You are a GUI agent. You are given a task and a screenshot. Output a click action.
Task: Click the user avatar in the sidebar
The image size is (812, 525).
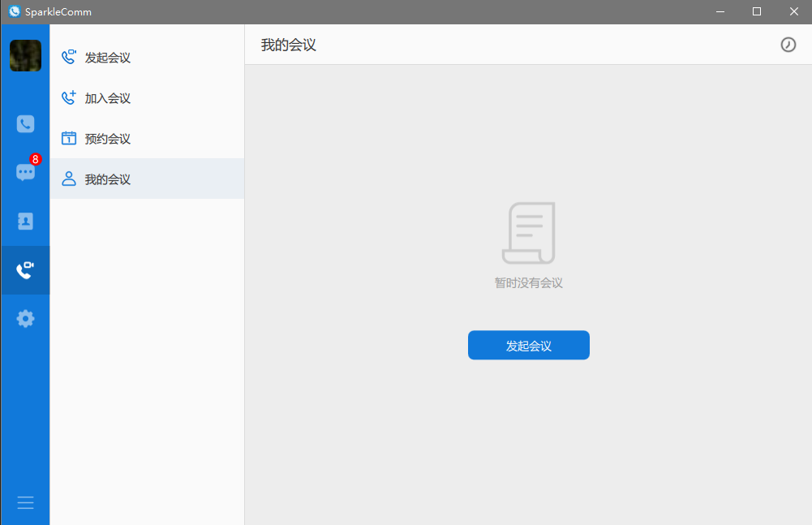tap(25, 56)
